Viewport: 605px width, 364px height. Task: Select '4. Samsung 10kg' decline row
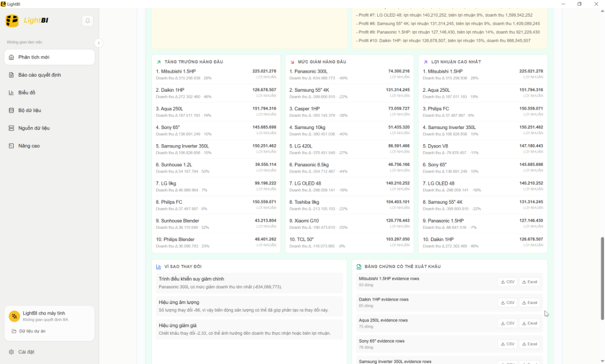click(x=349, y=131)
